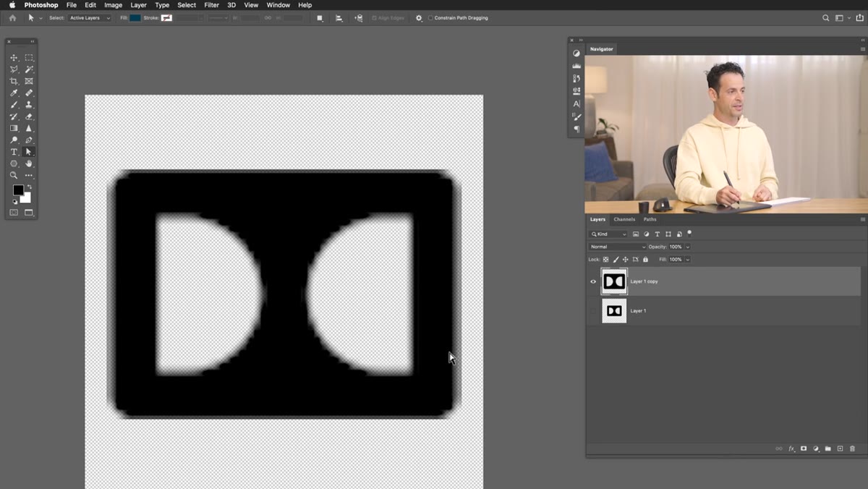Image resolution: width=868 pixels, height=489 pixels.
Task: Select the Magic Wand tool
Action: (29, 69)
